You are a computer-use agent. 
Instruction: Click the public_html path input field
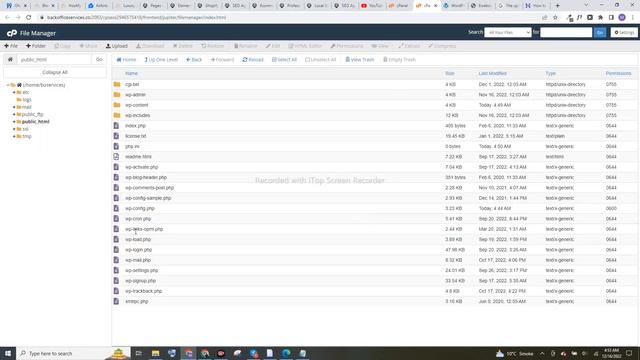click(x=54, y=60)
